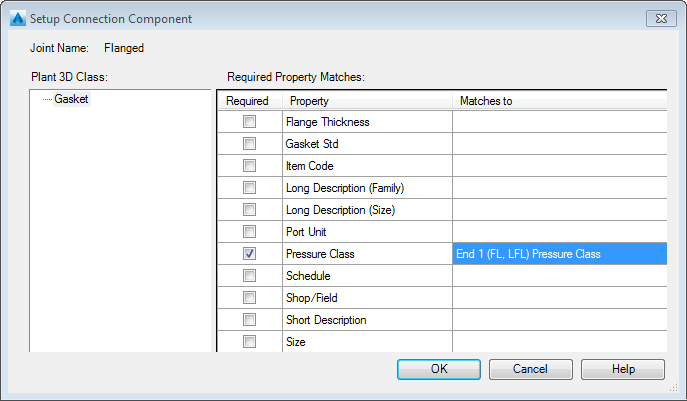Open Matches to dropdown for Pressure Class
Image resolution: width=687 pixels, height=401 pixels.
[x=559, y=254]
